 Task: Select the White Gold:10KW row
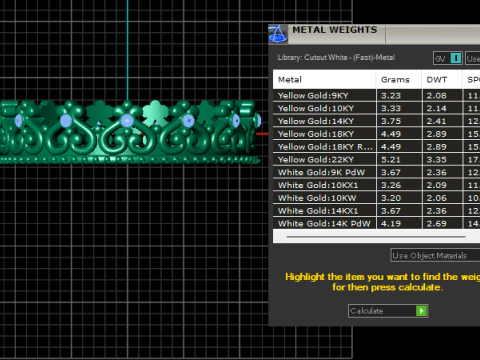point(376,198)
